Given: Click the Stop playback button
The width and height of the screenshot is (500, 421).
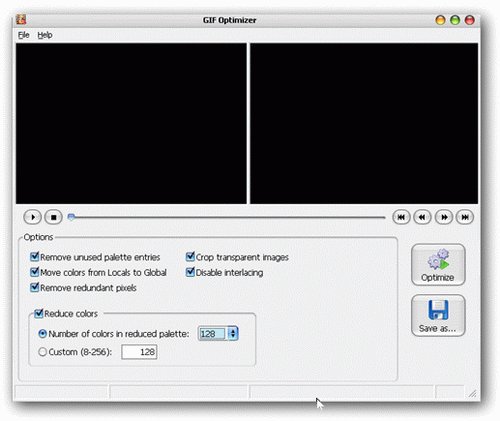Looking at the screenshot, I should (x=53, y=217).
